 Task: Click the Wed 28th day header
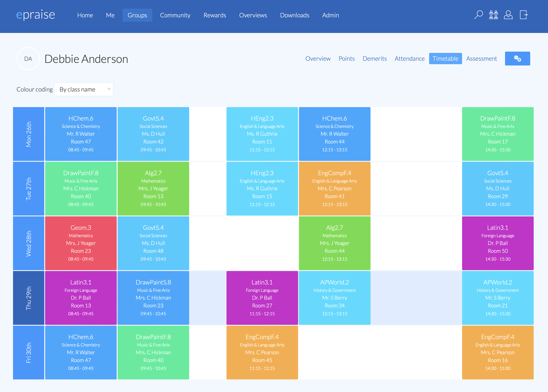(x=28, y=243)
